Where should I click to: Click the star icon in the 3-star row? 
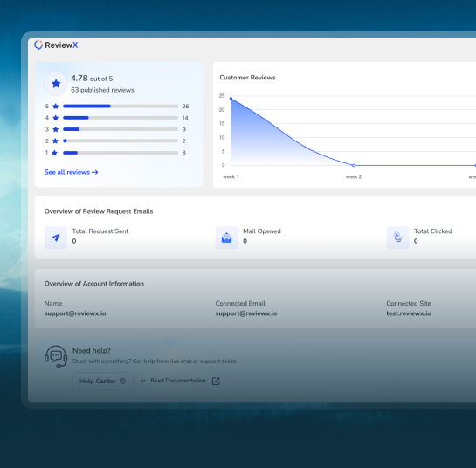56,129
